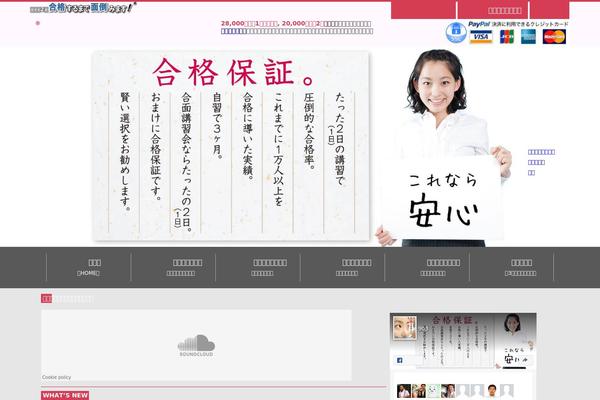This screenshot has height=400, width=600.
Task: Click the MasterCard logo
Action: 554,37
